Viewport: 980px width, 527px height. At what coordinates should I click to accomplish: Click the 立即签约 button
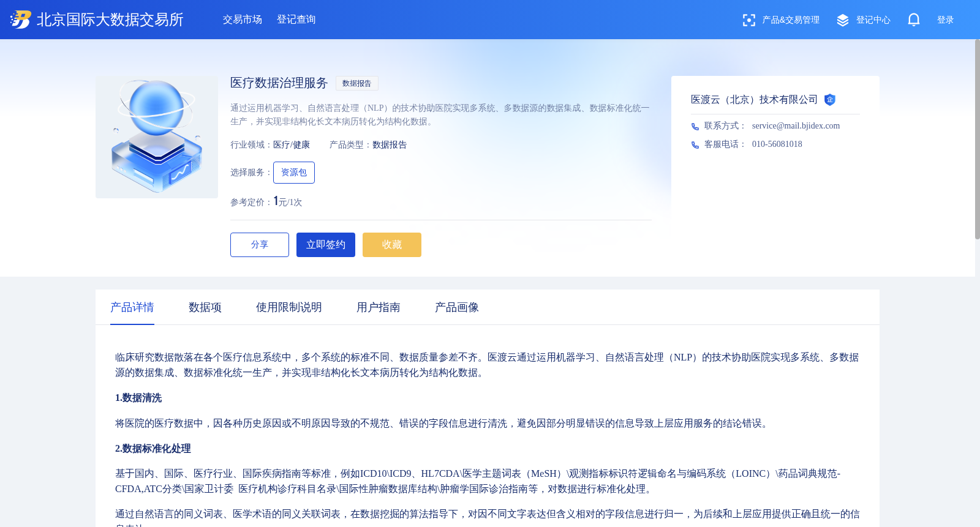tap(326, 245)
